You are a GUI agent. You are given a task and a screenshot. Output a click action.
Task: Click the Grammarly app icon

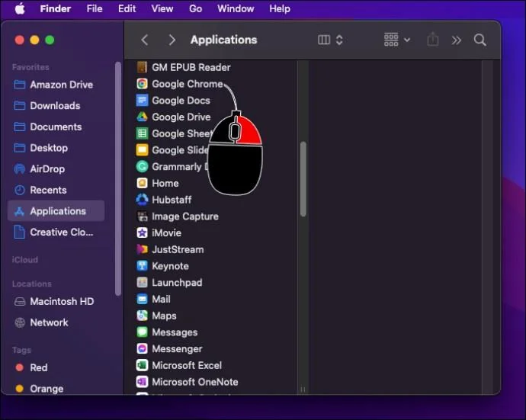click(142, 166)
